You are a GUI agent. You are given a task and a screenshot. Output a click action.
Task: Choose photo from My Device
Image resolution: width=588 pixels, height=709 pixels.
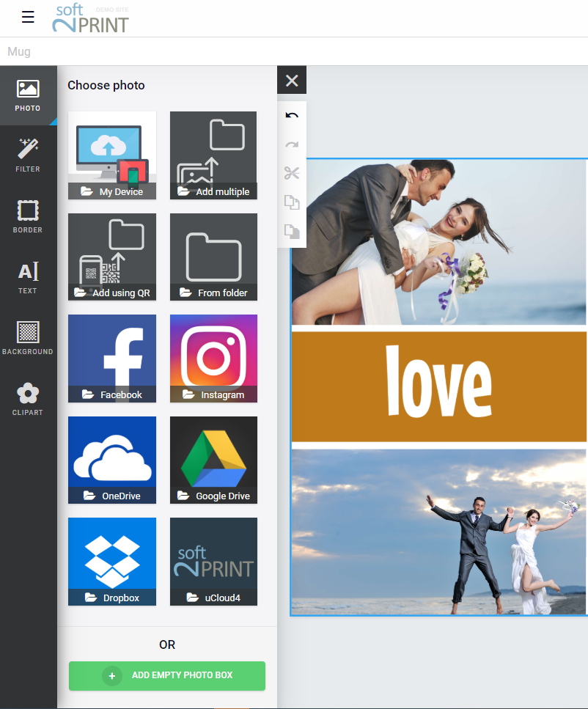[x=112, y=155]
